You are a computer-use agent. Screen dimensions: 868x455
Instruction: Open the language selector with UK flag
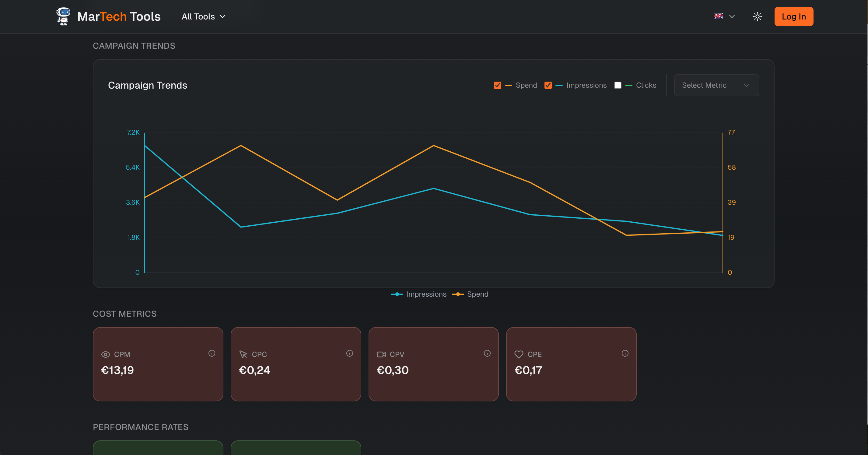(724, 16)
